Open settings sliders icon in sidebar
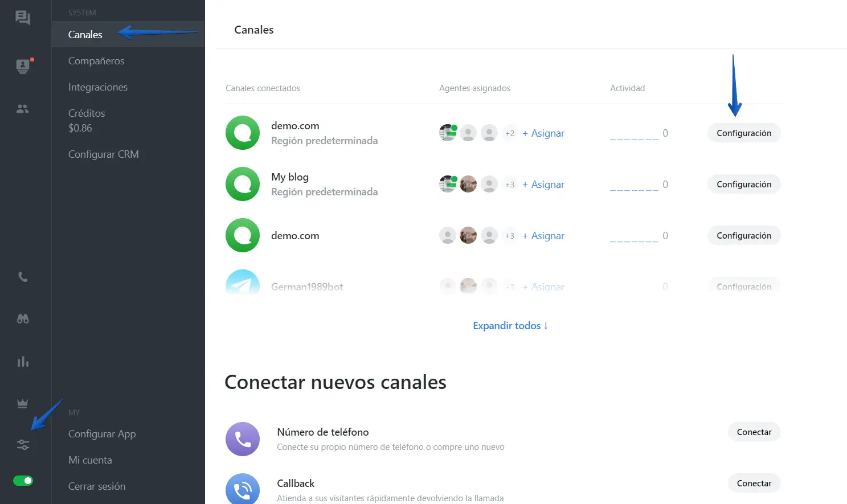This screenshot has width=847, height=504. click(23, 445)
